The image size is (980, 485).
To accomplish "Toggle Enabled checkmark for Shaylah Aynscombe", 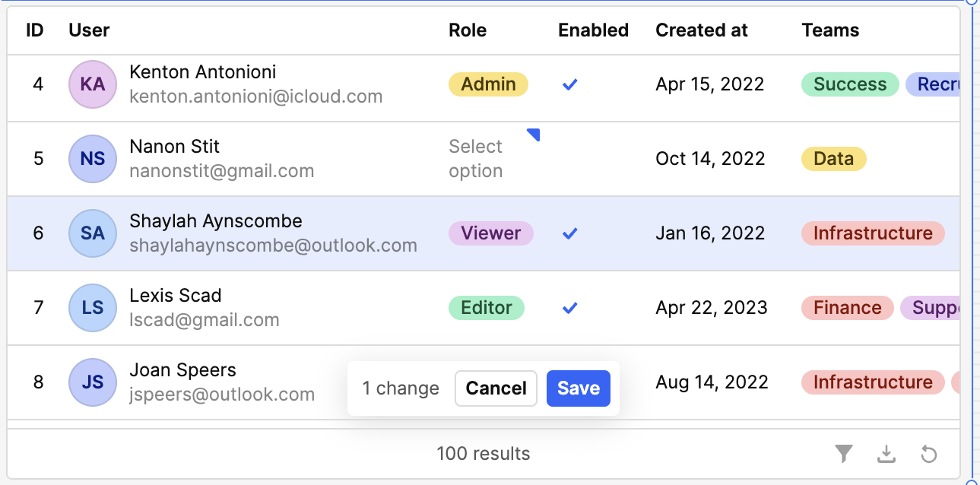I will (x=570, y=233).
